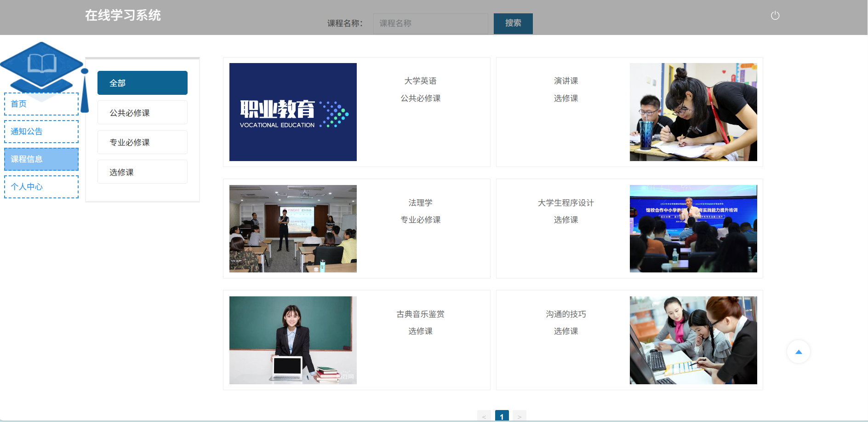868x422 pixels.
Task: Select the 全部 category filter
Action: [142, 83]
